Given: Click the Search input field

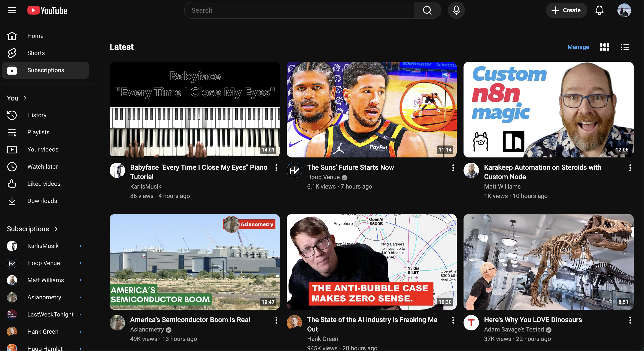Looking at the screenshot, I should 299,10.
